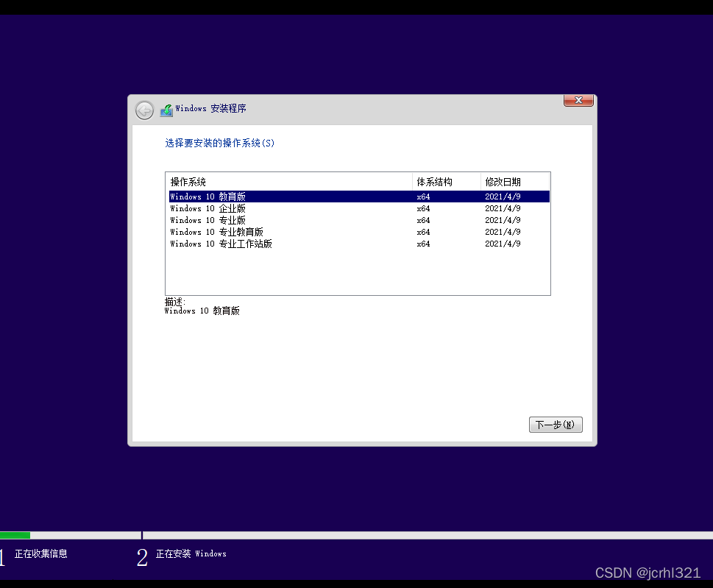Click x64 cell in 专业工作站版 row
Image resolution: width=713 pixels, height=588 pixels.
pyautogui.click(x=423, y=244)
